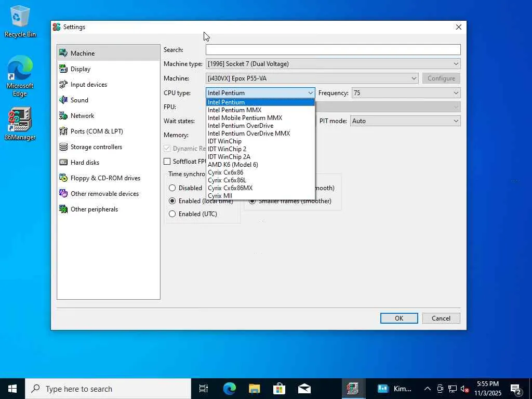The height and width of the screenshot is (399, 532).
Task: Open the Kim... taskbar application
Action: point(395,389)
